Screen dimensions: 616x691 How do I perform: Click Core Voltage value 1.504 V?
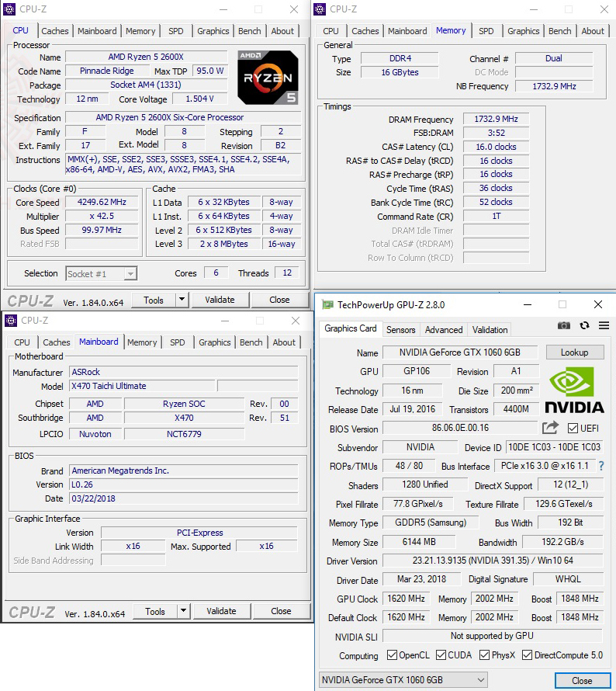[200, 99]
